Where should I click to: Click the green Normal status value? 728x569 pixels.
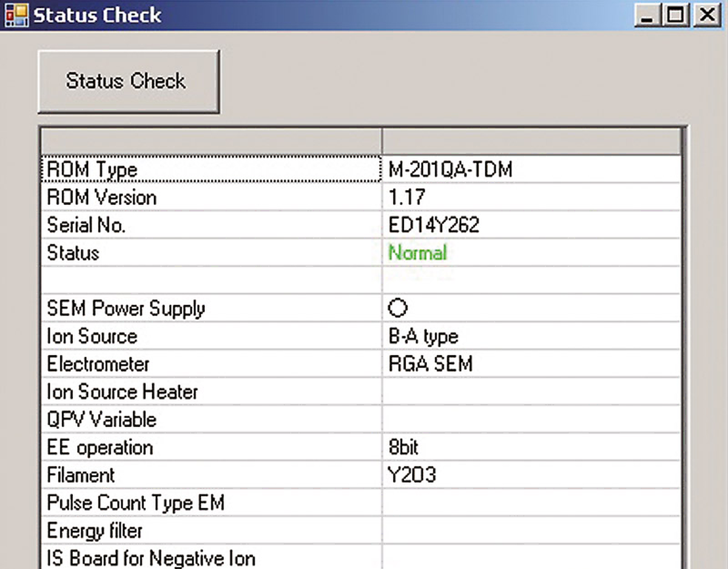click(417, 253)
